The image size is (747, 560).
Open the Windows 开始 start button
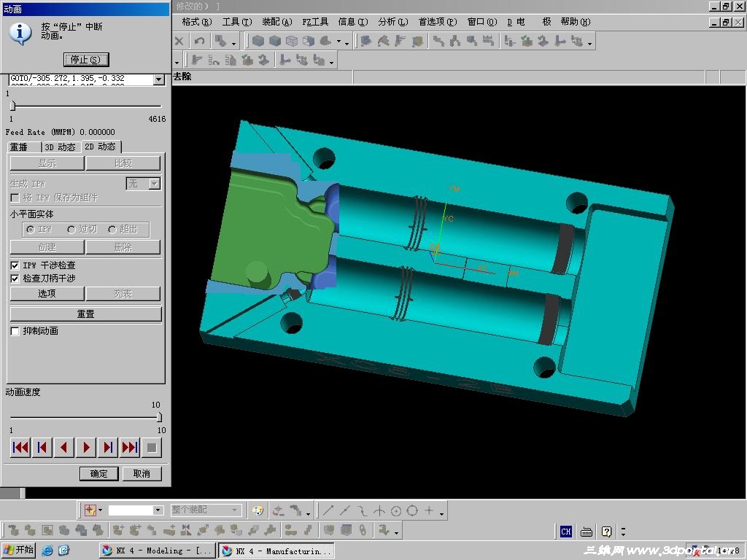tap(18, 551)
